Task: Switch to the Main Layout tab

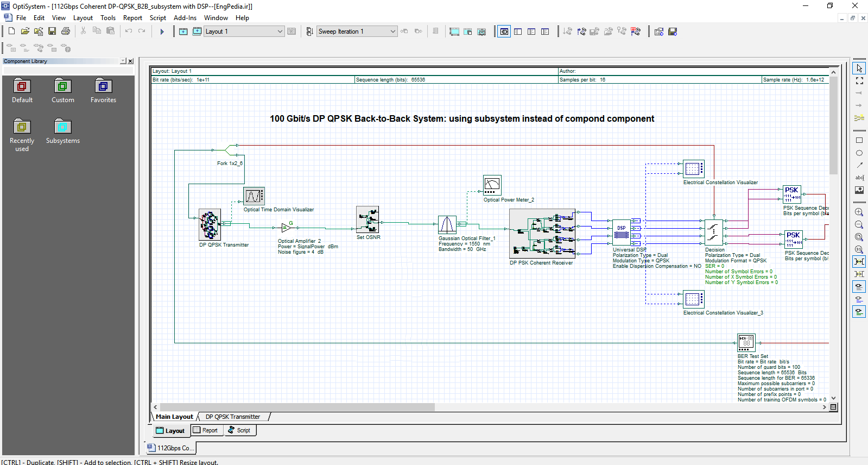Action: click(x=174, y=417)
